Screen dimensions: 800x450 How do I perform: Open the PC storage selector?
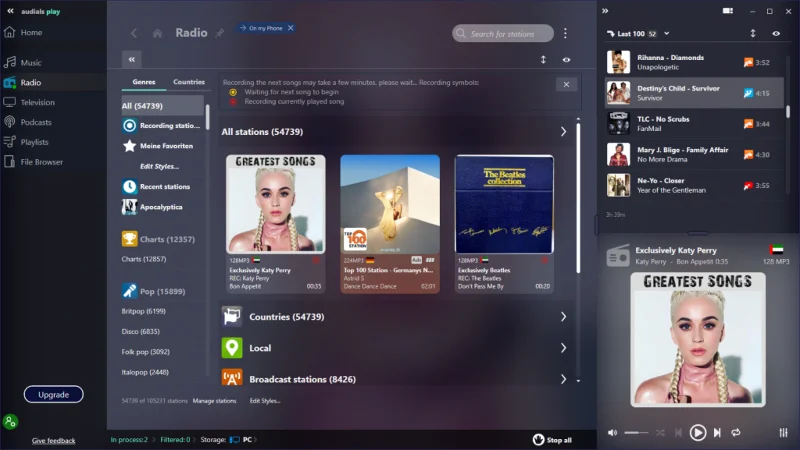tap(244, 440)
